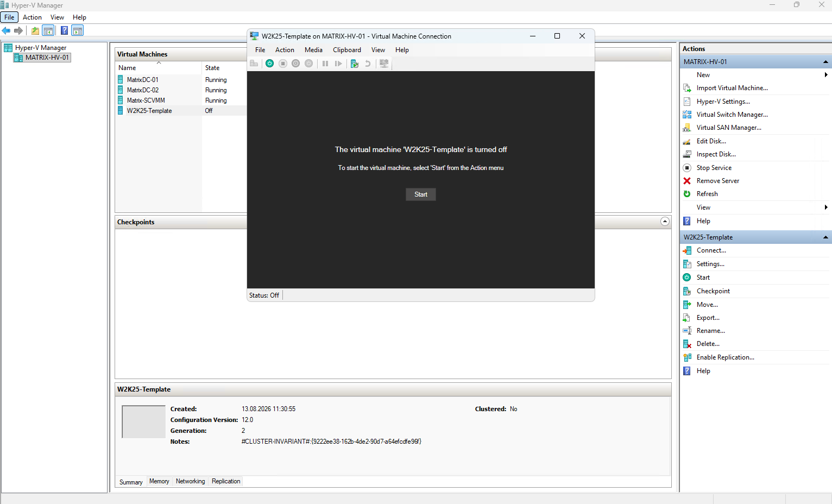Screen dimensions: 832x504
Task: Click the Import Virtual Machine icon
Action: coord(687,88)
